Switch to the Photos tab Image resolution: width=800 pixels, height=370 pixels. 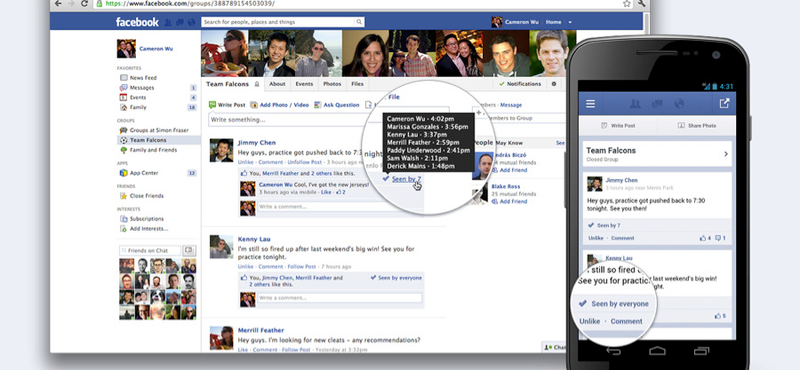tap(332, 84)
